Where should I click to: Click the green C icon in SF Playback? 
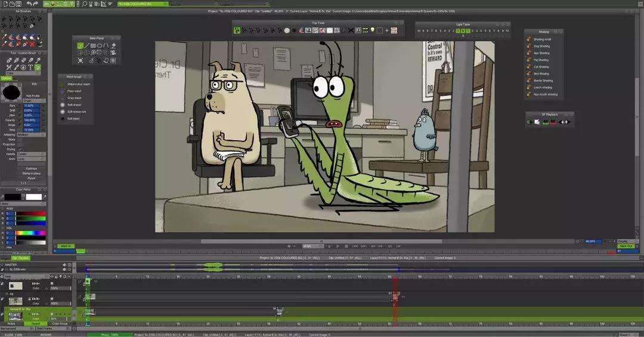[530, 122]
